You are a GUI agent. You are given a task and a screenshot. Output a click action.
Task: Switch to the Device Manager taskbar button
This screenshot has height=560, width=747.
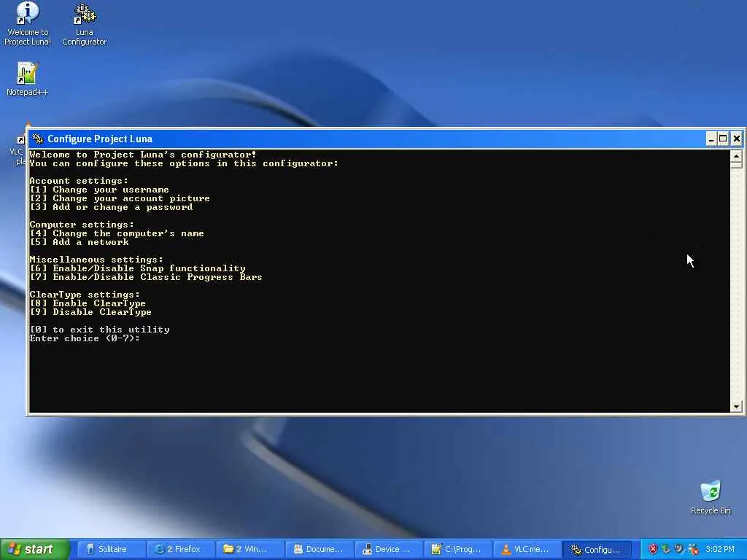click(388, 549)
